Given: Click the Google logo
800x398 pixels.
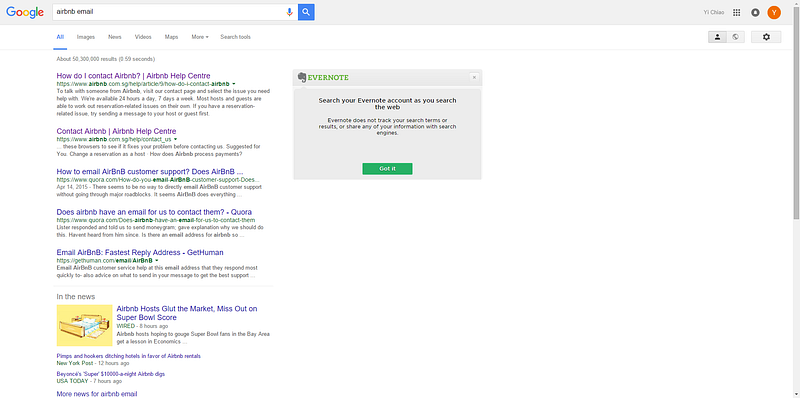Looking at the screenshot, I should 25,12.
